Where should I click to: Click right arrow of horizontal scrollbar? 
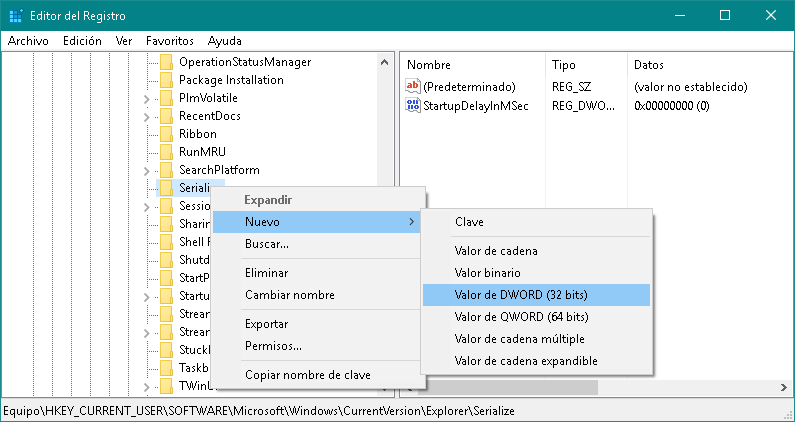(783, 387)
